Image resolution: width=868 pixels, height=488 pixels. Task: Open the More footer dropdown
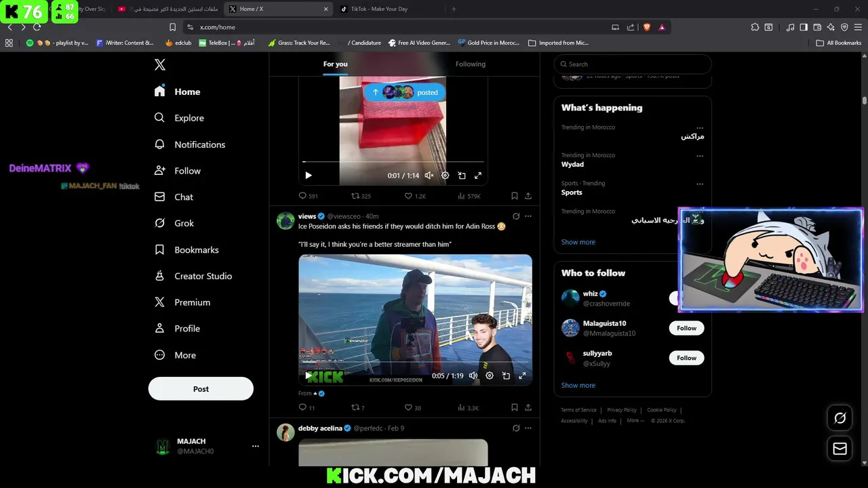[635, 420]
